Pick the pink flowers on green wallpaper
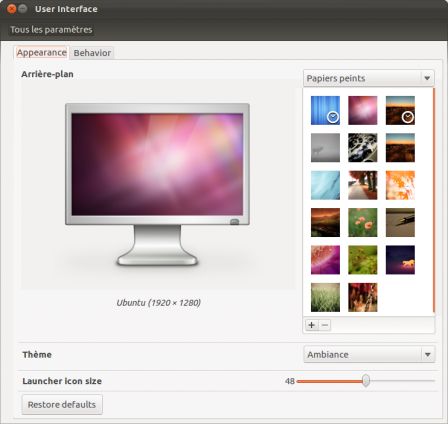448x424 pixels. (x=363, y=222)
